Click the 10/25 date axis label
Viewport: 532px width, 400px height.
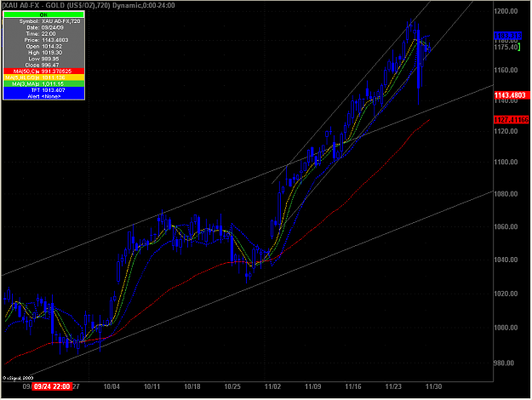pos(232,386)
